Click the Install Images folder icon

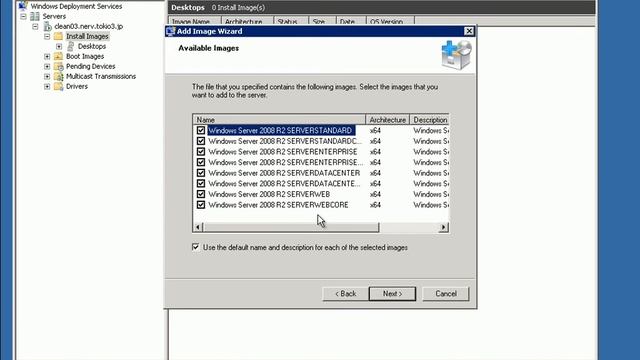(x=58, y=36)
